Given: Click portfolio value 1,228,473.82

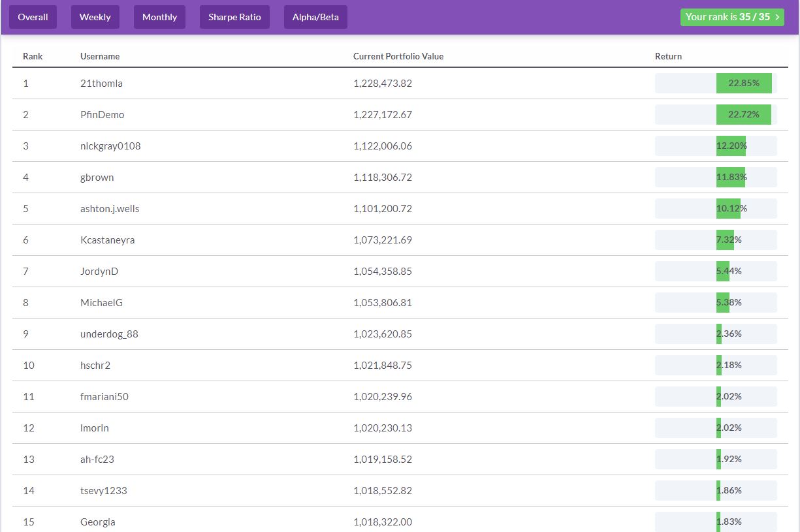Looking at the screenshot, I should (383, 84).
